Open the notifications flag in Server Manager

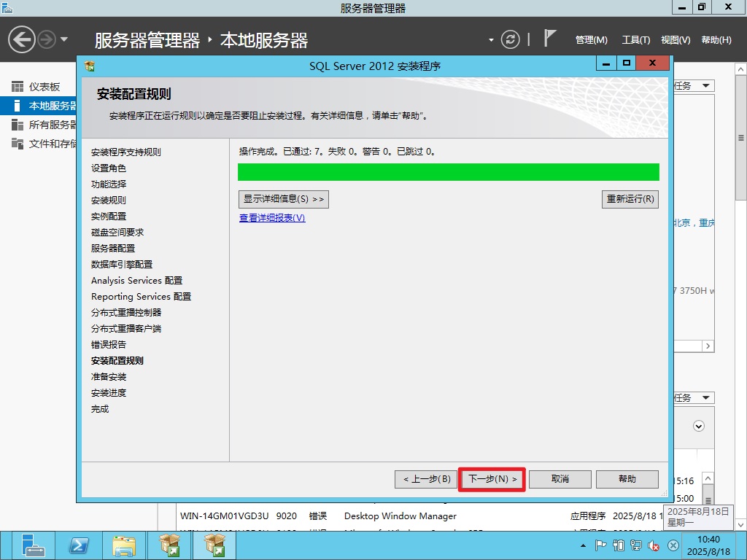(549, 38)
